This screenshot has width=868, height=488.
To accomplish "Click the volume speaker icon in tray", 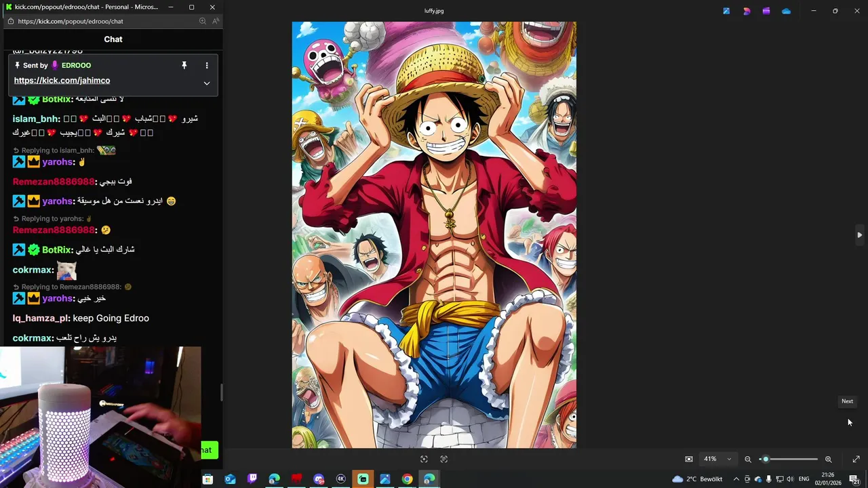I will 790,479.
